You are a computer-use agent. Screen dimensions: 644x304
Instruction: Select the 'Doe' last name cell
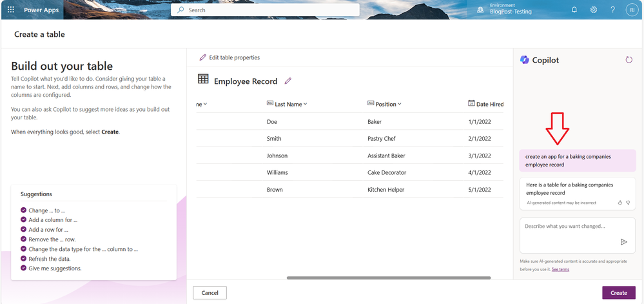point(272,122)
